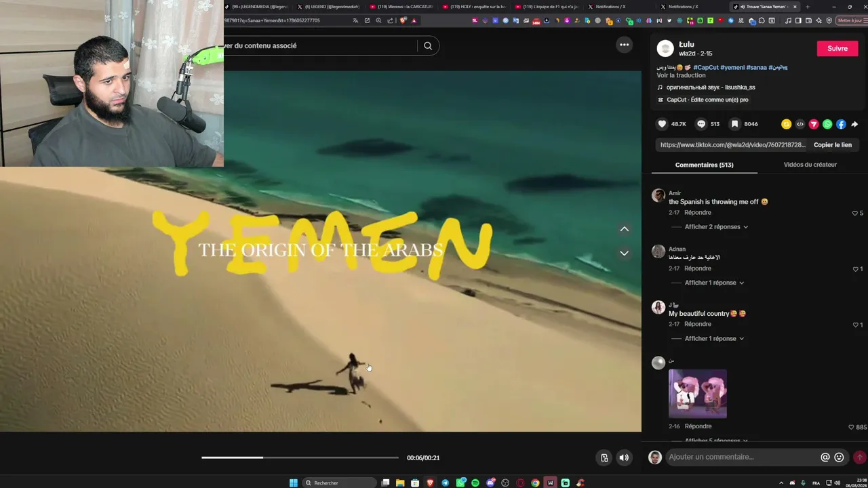Click 'Copier le lien' to copy the link
This screenshot has width=868, height=488.
click(833, 144)
